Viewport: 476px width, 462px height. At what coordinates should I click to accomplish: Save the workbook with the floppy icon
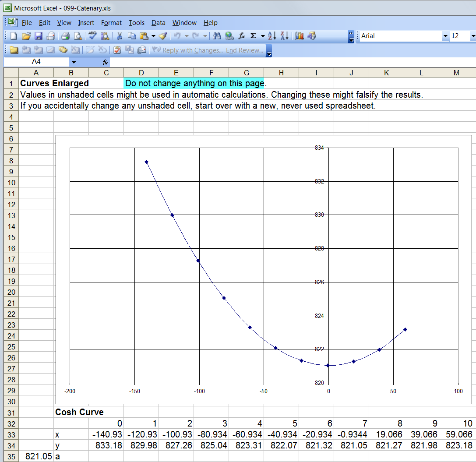pos(38,36)
